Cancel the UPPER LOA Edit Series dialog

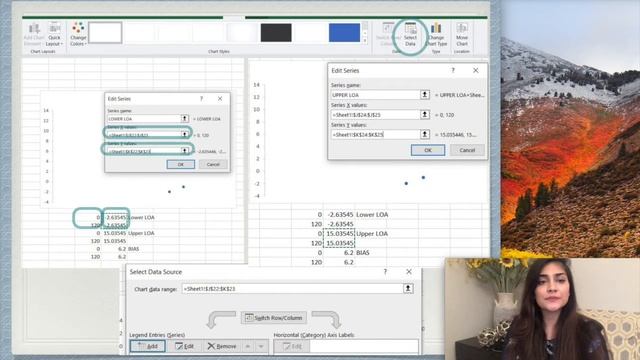pyautogui.click(x=467, y=150)
